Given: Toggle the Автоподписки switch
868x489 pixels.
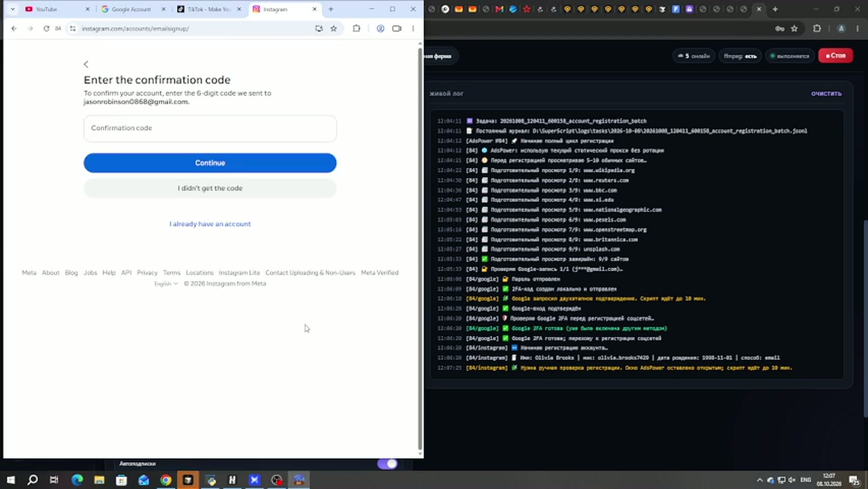Looking at the screenshot, I should tap(388, 464).
